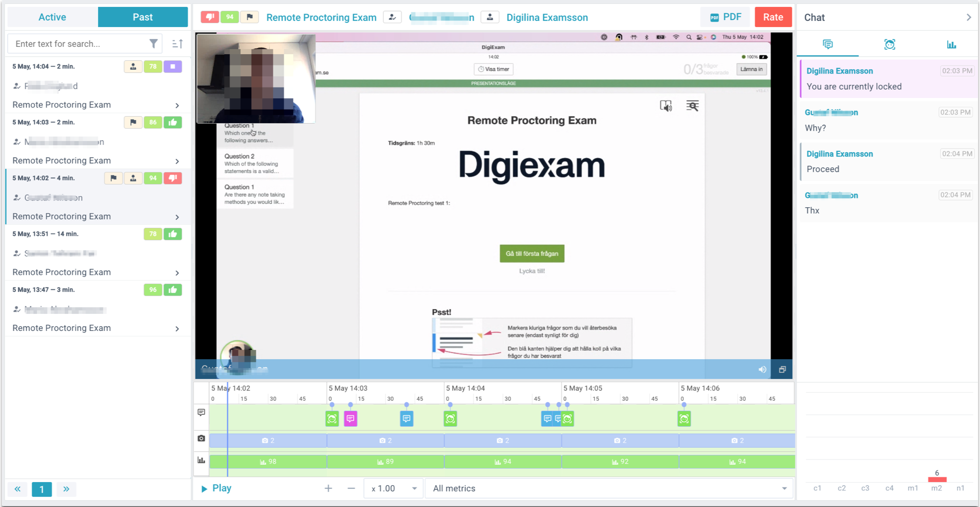980x507 pixels.
Task: Switch to the Past sessions tab
Action: [x=143, y=17]
